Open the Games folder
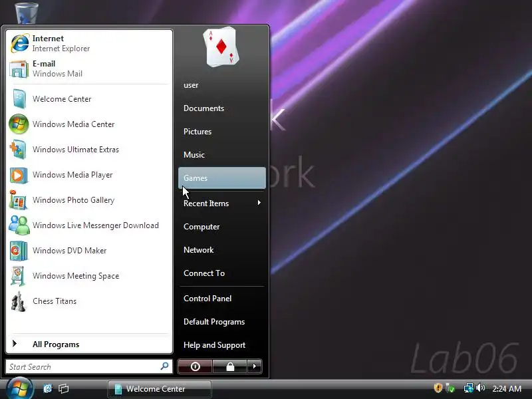The height and width of the screenshot is (399, 532). [222, 178]
